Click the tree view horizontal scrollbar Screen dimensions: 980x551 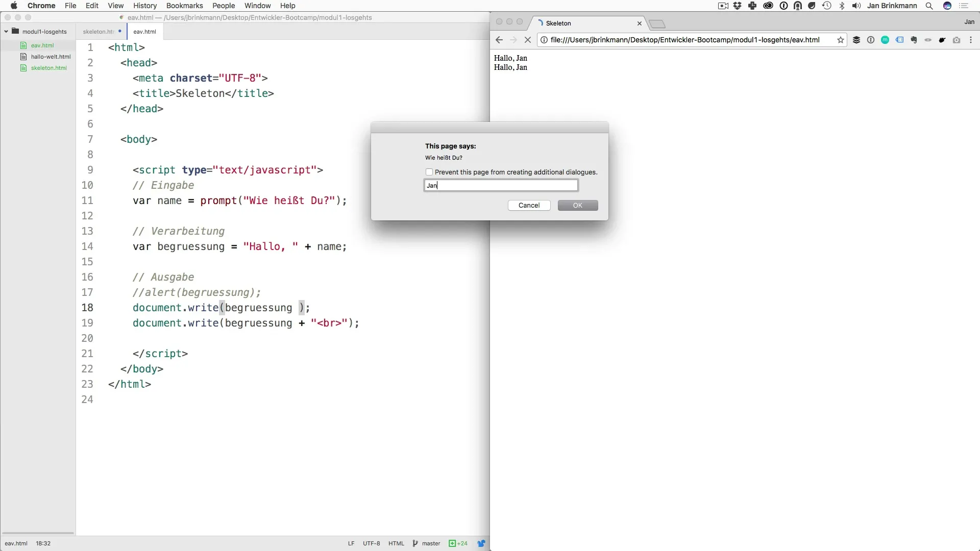pyautogui.click(x=38, y=533)
